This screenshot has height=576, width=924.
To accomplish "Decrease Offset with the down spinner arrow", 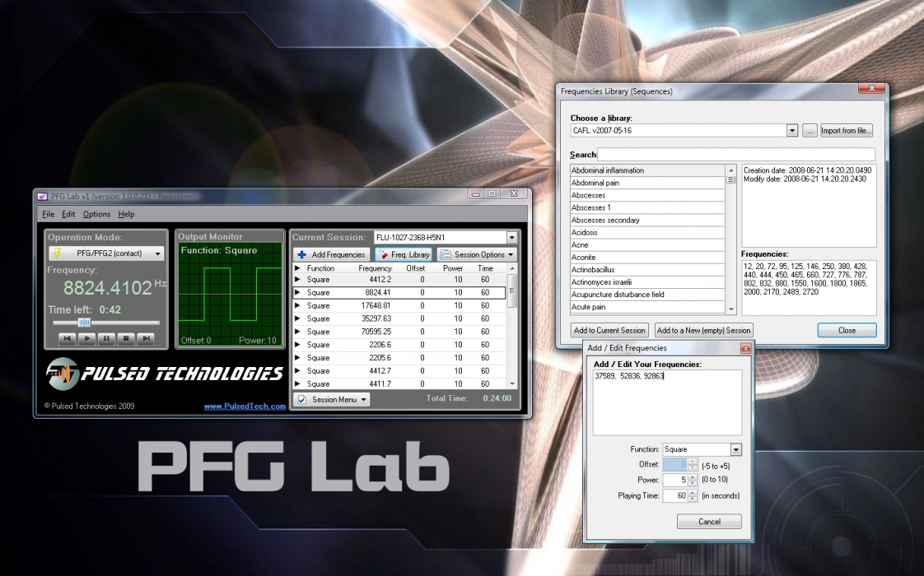I will coord(693,467).
